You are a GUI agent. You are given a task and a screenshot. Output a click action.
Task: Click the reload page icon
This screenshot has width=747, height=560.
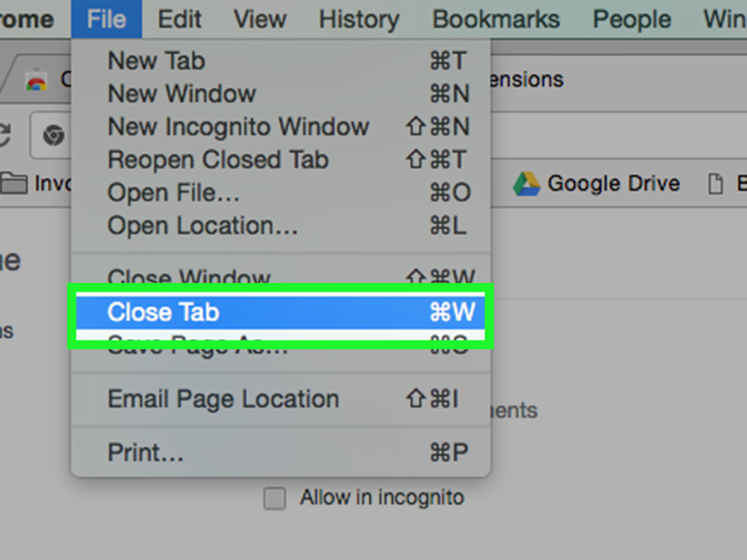[6, 135]
